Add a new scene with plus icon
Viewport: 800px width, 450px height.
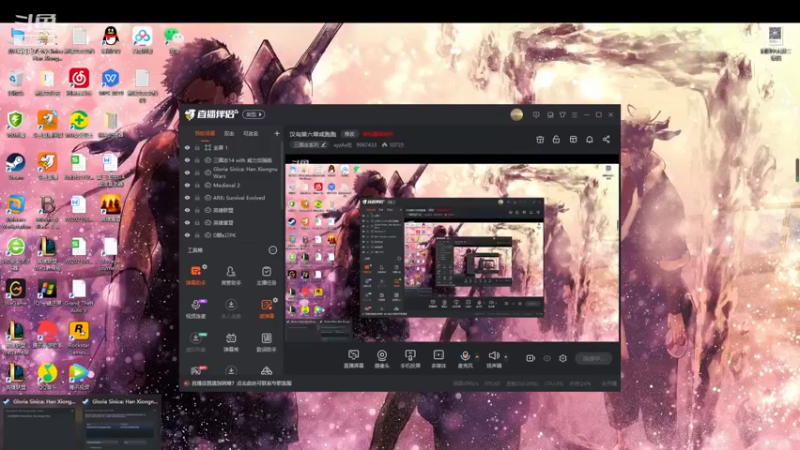[277, 134]
